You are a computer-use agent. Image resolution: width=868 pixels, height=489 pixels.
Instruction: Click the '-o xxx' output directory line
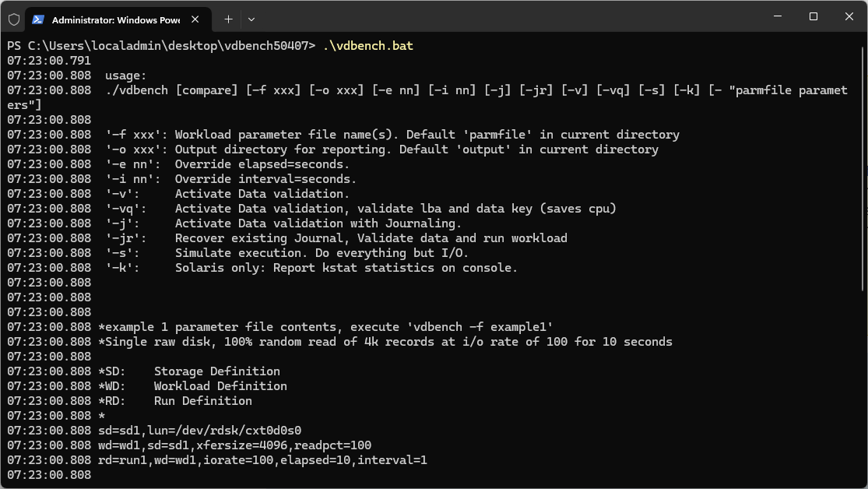tap(381, 150)
